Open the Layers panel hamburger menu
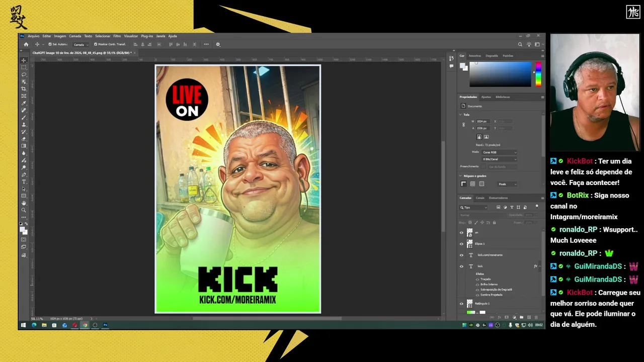This screenshot has height=362, width=644. (542, 198)
